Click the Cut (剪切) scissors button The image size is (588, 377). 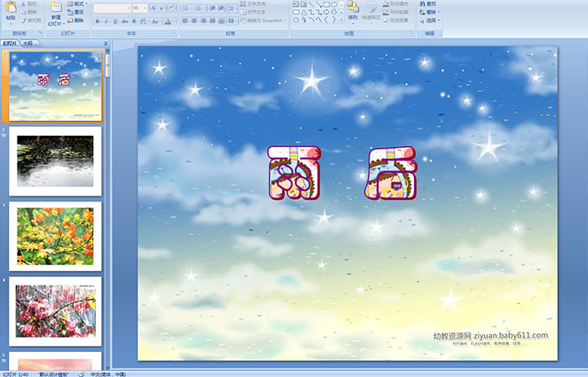(x=29, y=3)
